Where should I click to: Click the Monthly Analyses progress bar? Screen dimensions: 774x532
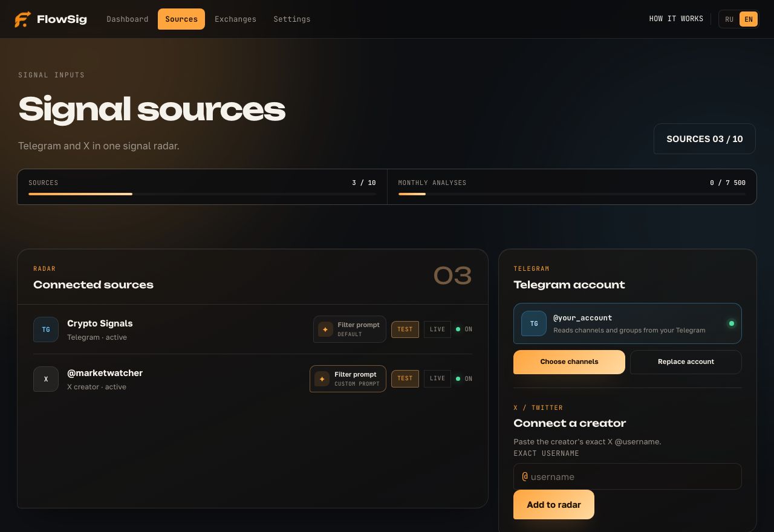coord(572,194)
